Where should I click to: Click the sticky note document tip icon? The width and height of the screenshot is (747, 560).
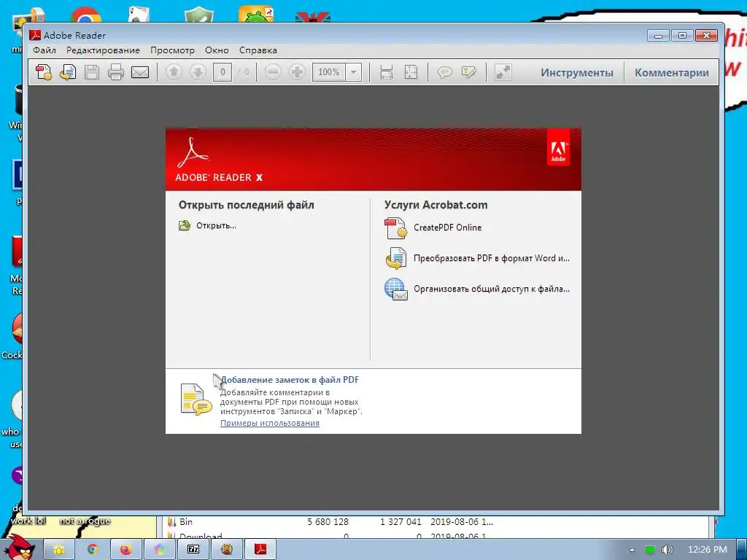[x=196, y=399]
